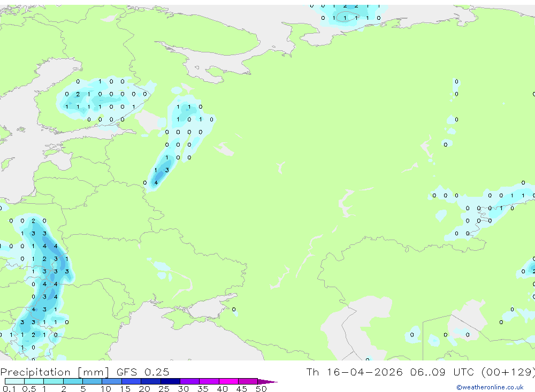Screen dimensions: 535x392
Task: Click the "(00+129)" forecast offset text
Action: 508,372
